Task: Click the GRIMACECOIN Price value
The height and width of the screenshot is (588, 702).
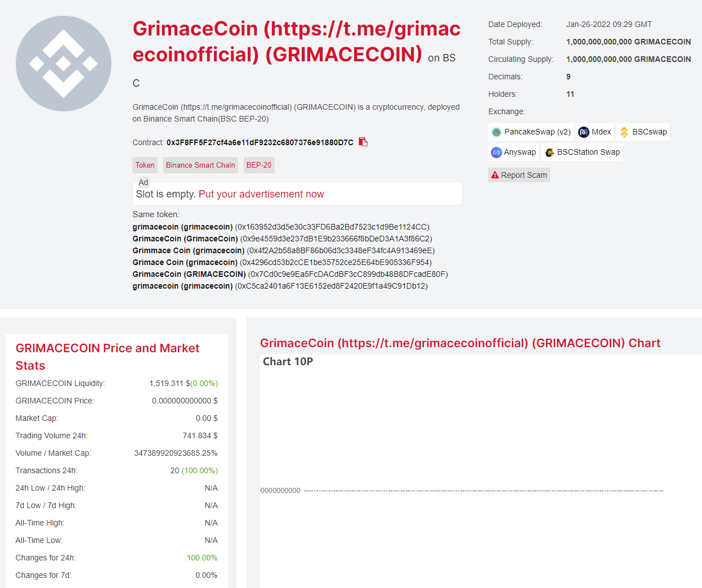Action: [185, 401]
